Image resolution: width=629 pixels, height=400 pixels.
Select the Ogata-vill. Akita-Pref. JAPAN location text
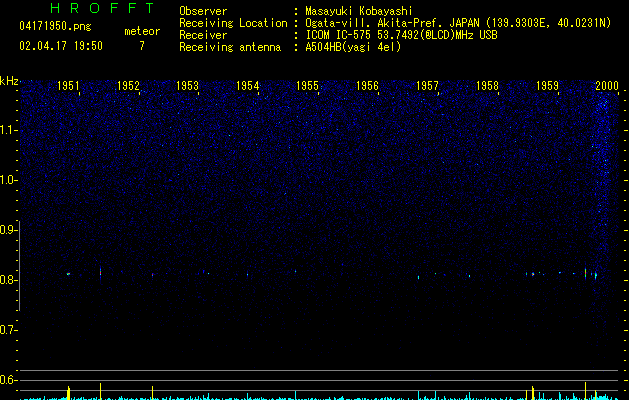458,23
